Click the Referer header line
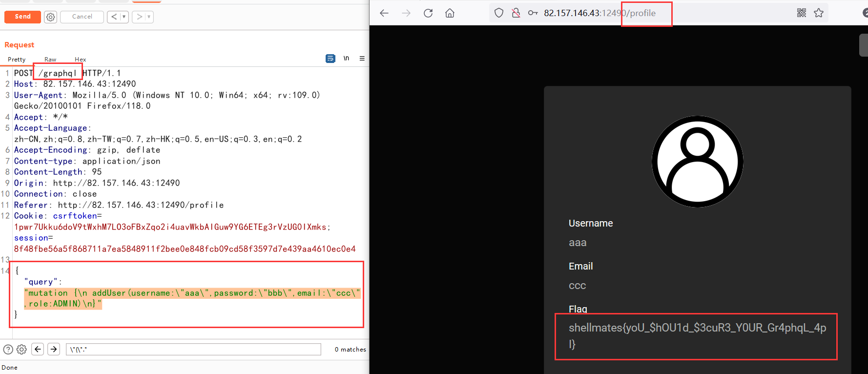 click(119, 205)
